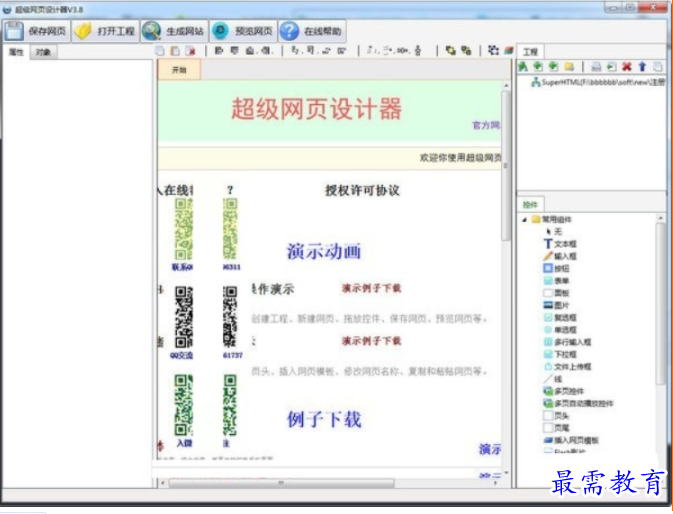Click the 官方网 link in page header

486,125
